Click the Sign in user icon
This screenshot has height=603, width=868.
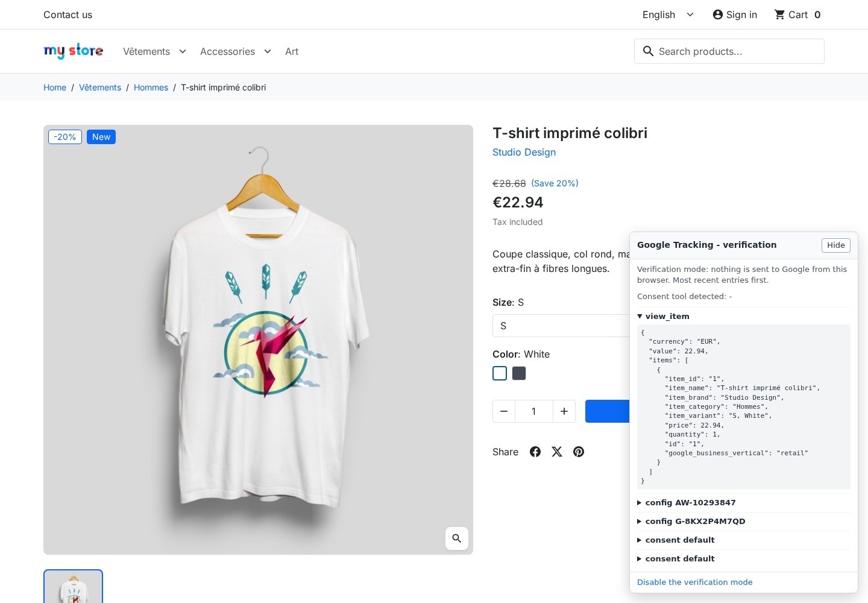pos(717,14)
